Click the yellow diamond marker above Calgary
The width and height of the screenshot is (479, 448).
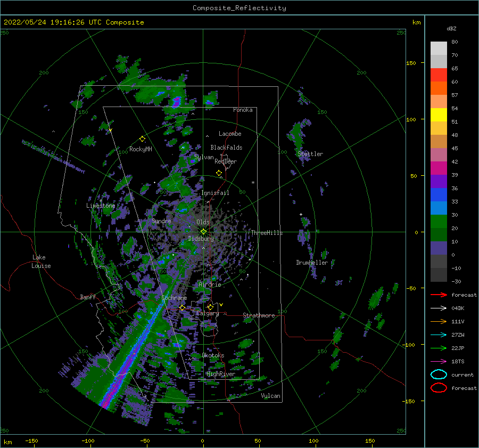(210, 307)
